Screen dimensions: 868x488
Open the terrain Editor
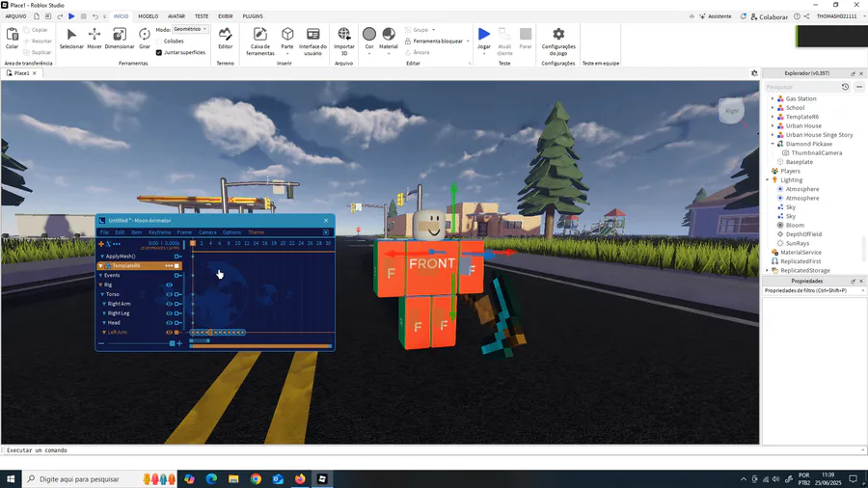[x=226, y=39]
